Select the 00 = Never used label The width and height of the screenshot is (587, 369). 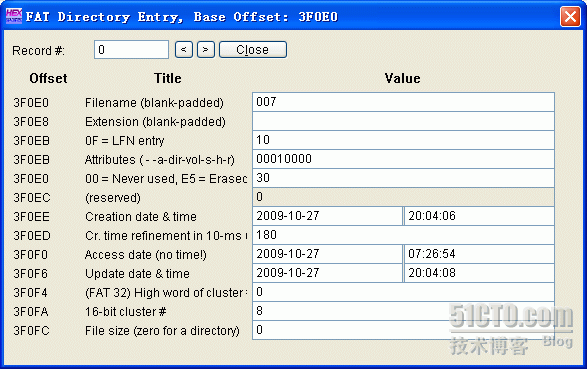tap(166, 179)
